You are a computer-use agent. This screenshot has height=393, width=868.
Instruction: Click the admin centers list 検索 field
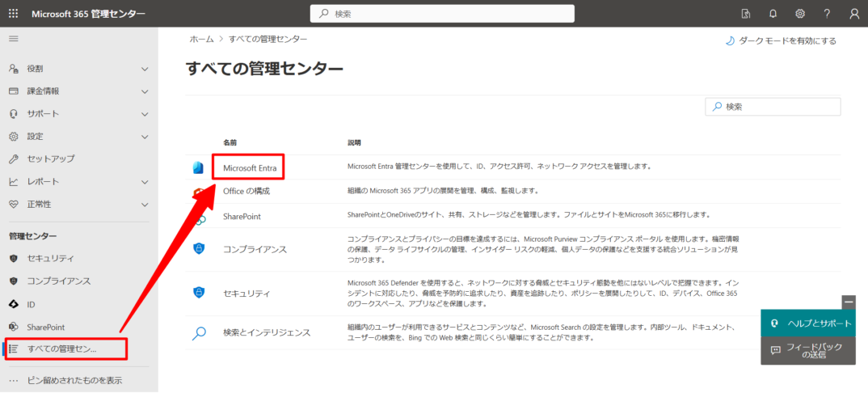pos(773,107)
